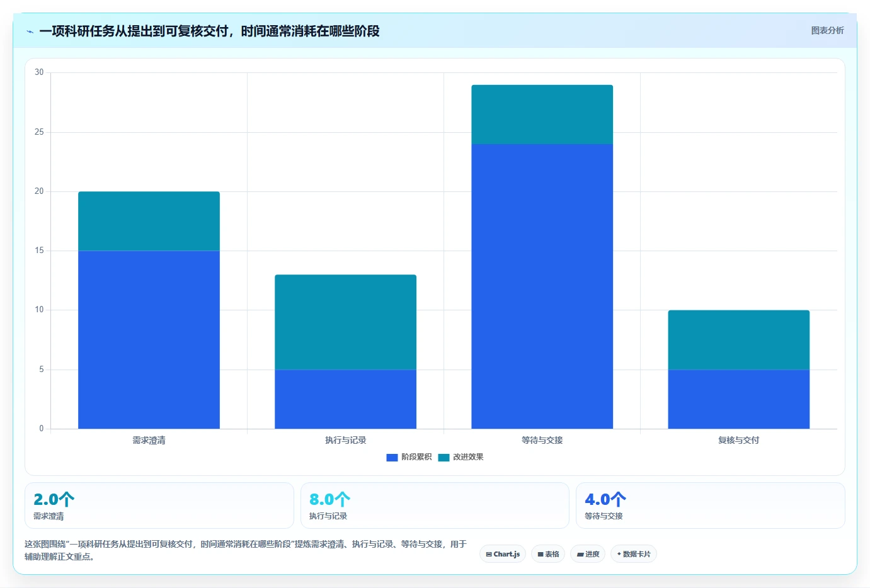Image resolution: width=870 pixels, height=588 pixels.
Task: Select the blue 阶段累积 bar for 等待与交接
Action: coord(542,286)
